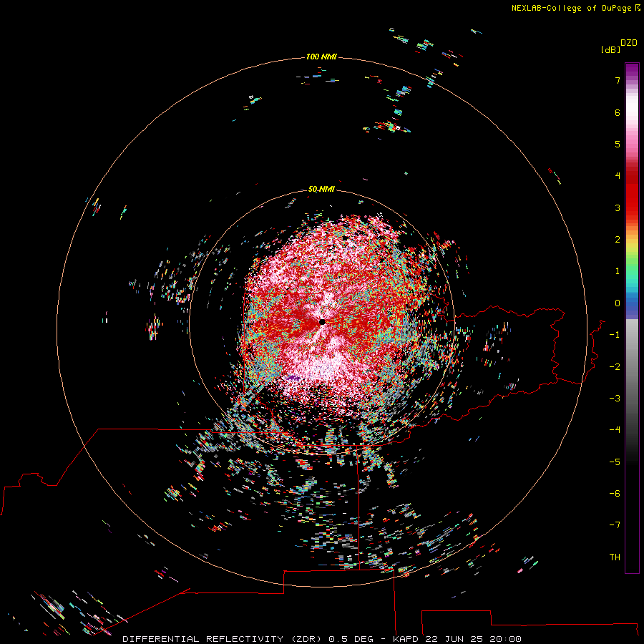Click the 7 value on color scale

tap(618, 80)
